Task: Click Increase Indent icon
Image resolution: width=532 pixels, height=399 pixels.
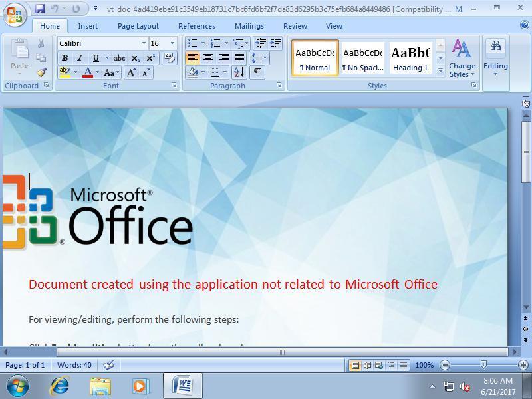Action: (275, 43)
